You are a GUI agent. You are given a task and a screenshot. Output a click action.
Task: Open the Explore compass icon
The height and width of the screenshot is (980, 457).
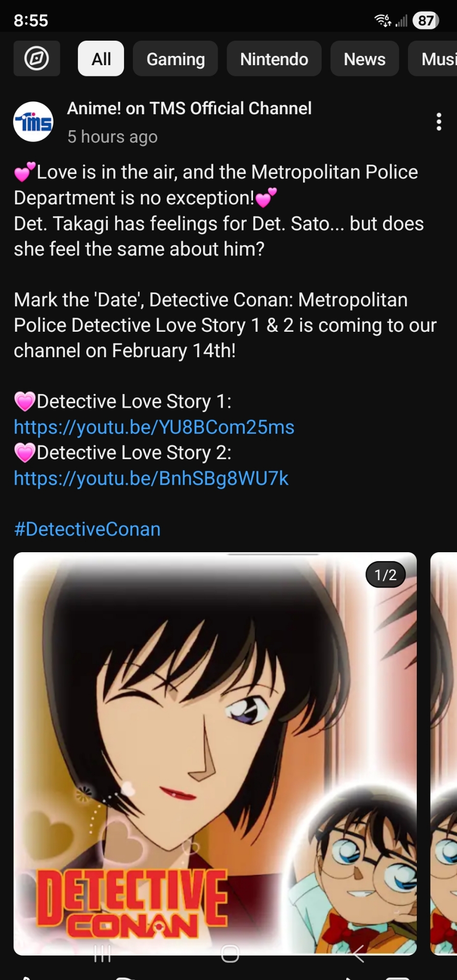click(x=37, y=59)
